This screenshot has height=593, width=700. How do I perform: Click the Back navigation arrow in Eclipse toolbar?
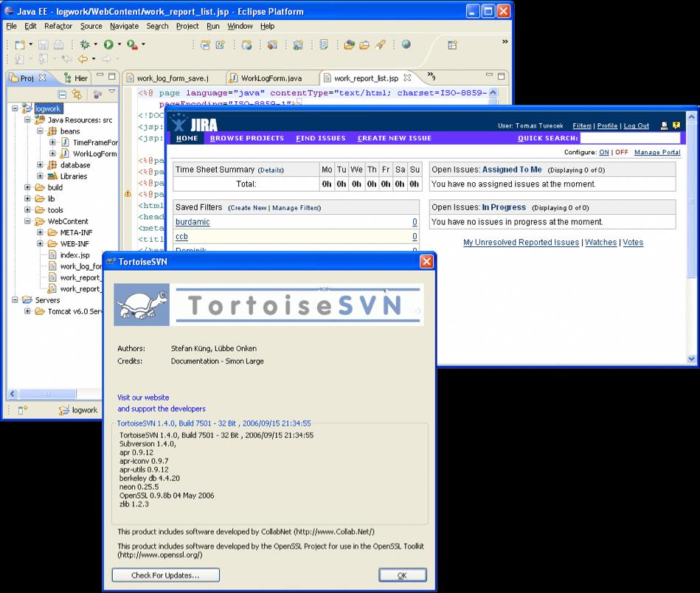[83, 59]
